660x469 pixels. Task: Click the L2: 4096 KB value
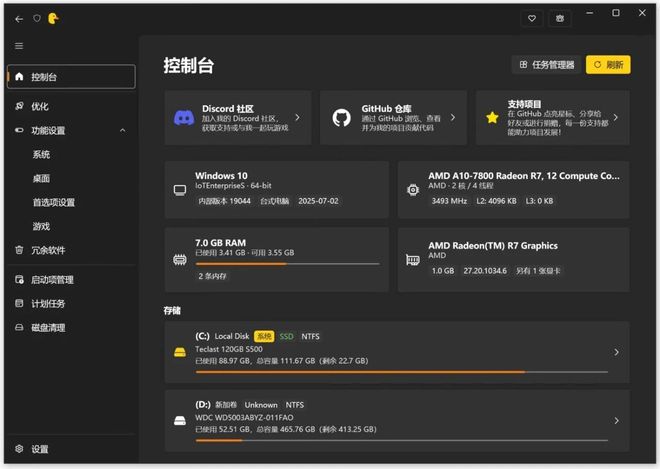(496, 201)
